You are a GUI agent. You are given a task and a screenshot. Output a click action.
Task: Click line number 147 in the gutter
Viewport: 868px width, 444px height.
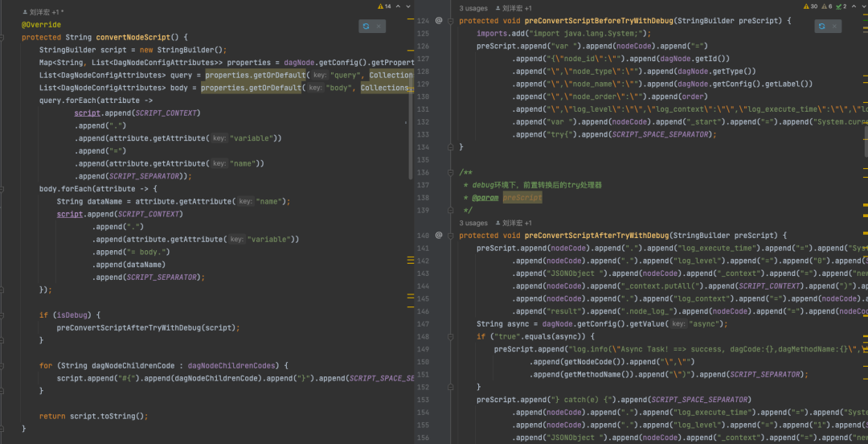tap(423, 323)
